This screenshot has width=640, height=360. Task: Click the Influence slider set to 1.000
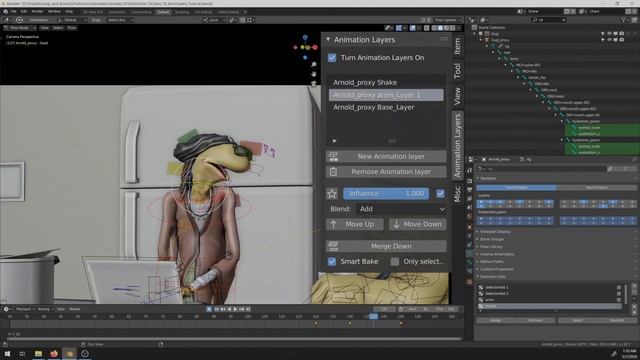386,193
